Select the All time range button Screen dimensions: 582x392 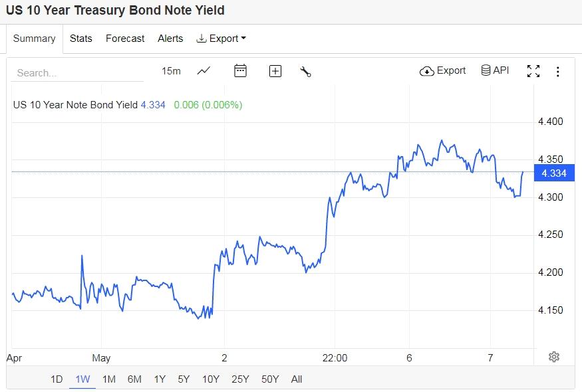pyautogui.click(x=297, y=379)
